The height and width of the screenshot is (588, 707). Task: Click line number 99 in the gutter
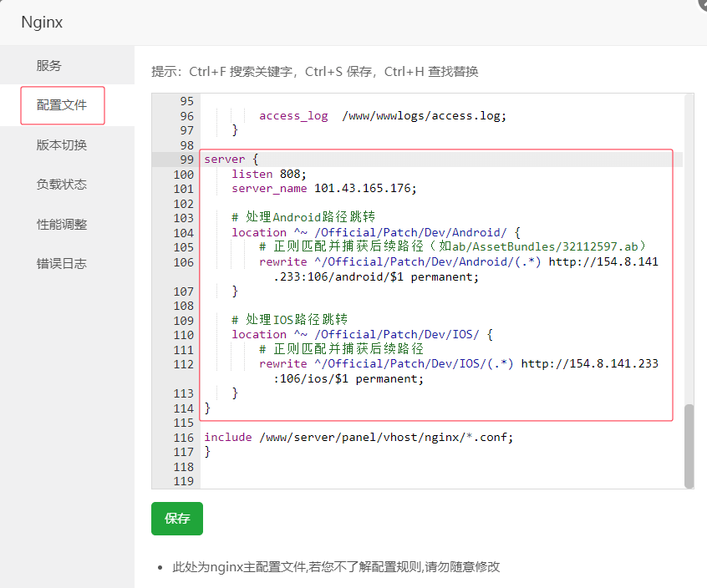pyautogui.click(x=185, y=160)
